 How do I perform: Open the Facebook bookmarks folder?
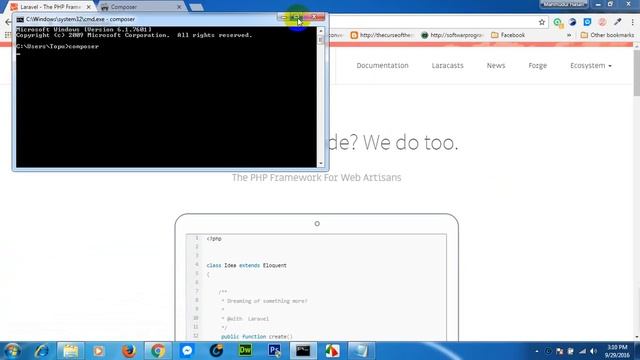508,35
